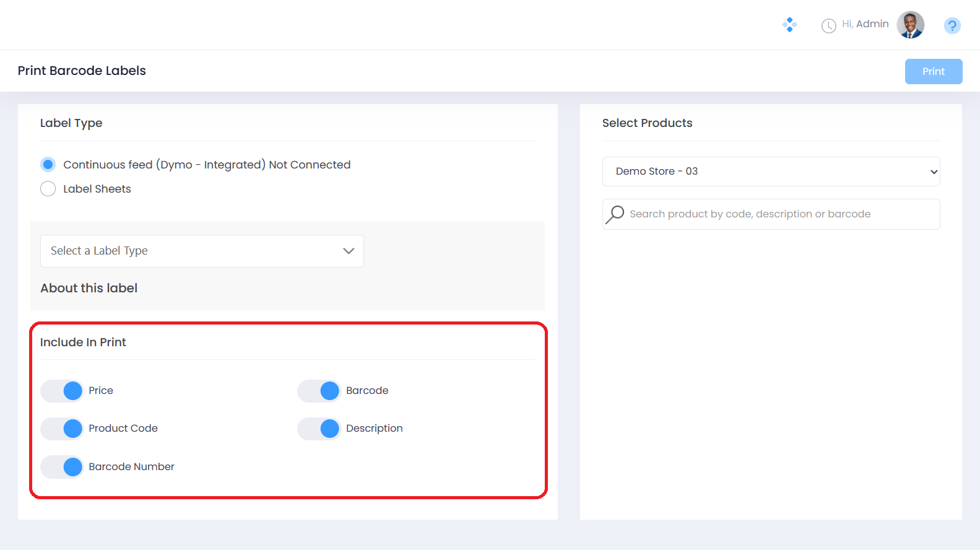Switch off the Description toggle
Image resolution: width=980 pixels, height=550 pixels.
319,429
